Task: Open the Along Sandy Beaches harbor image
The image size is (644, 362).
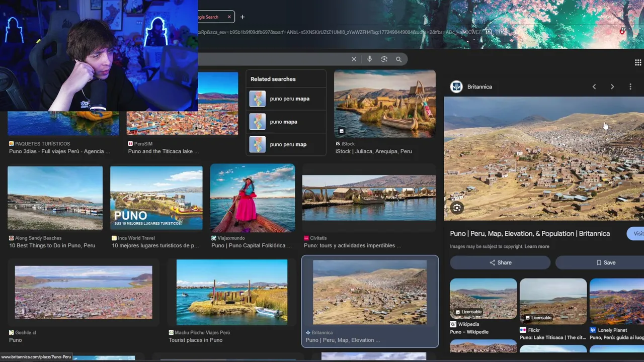Action: click(55, 198)
